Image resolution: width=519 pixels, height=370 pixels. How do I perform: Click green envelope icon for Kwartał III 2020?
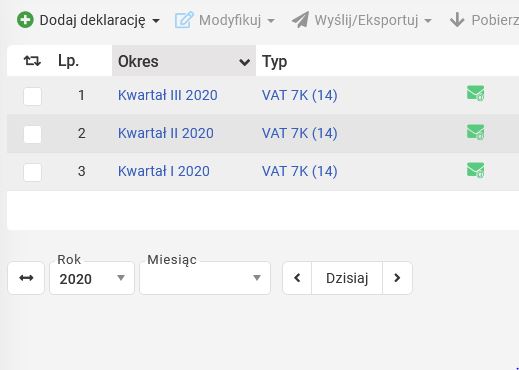(x=476, y=93)
